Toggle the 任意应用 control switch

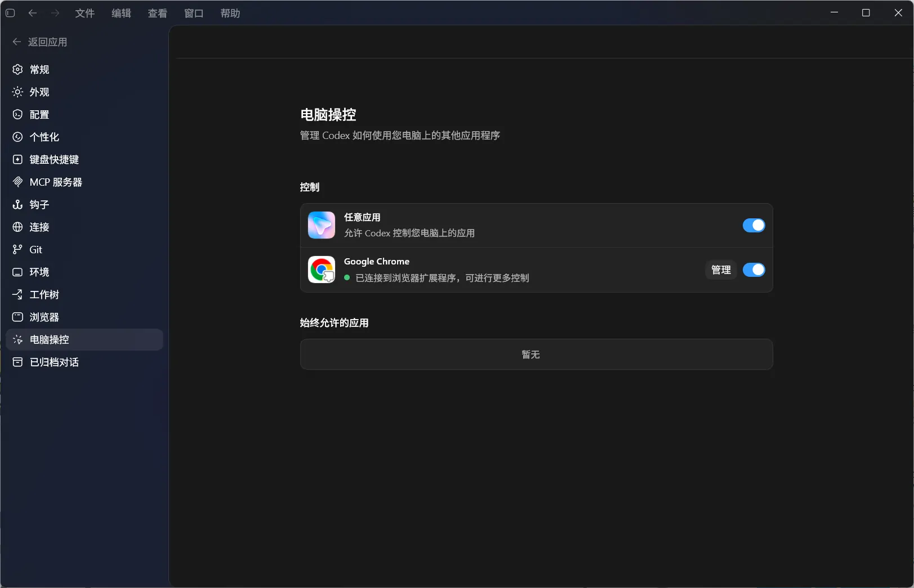point(754,226)
